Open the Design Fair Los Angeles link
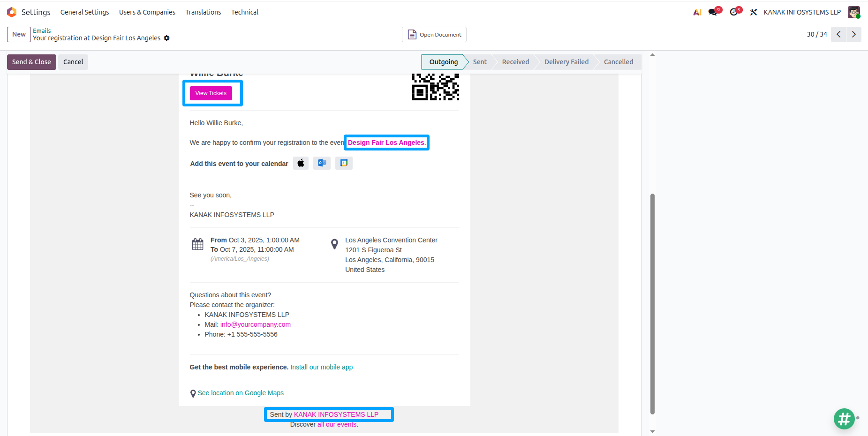The width and height of the screenshot is (868, 436). (386, 143)
